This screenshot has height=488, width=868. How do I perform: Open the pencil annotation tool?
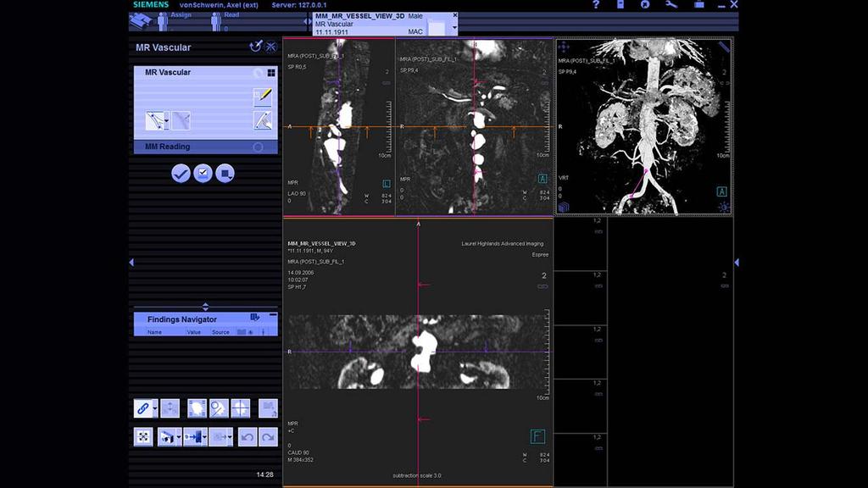264,96
